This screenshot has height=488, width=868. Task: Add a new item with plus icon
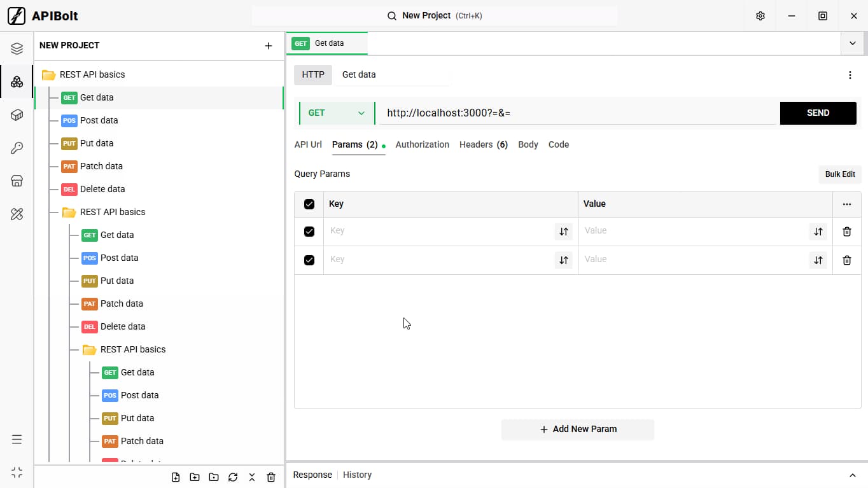coord(269,46)
